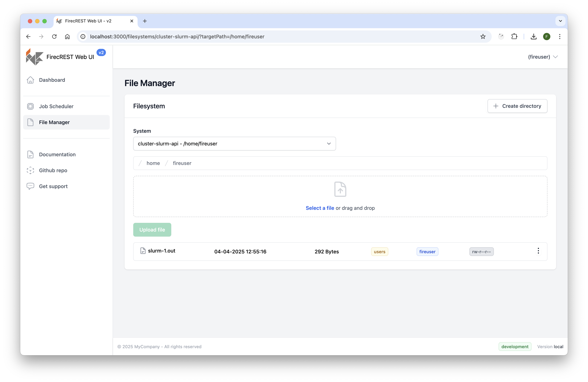Click the slurm-1.out file name
Image resolution: width=588 pixels, height=382 pixels.
162,251
